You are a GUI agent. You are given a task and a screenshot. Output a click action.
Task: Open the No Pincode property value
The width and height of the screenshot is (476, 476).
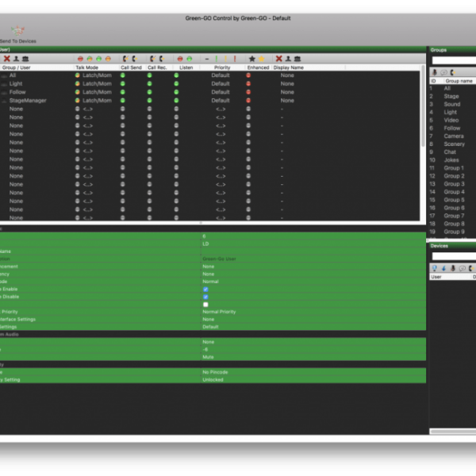click(x=215, y=372)
